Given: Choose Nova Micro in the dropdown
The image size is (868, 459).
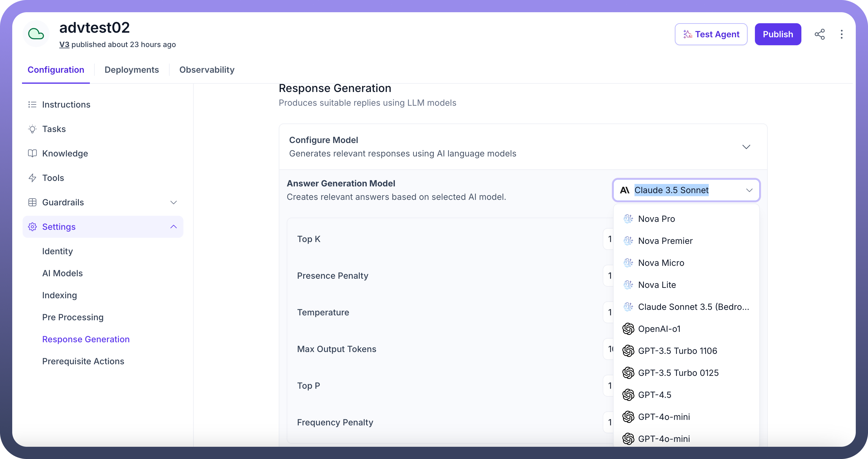Looking at the screenshot, I should 686,263.
